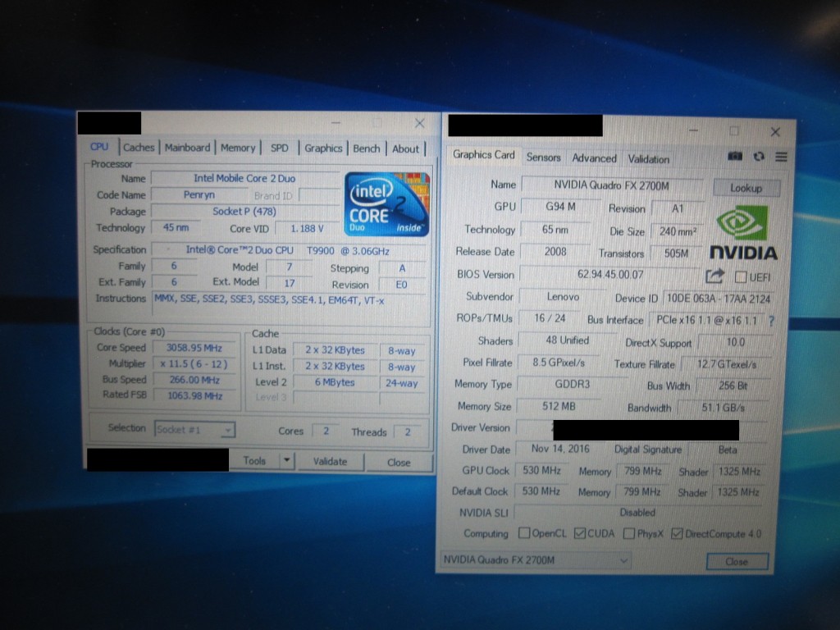Switch to the Sensors tab
This screenshot has width=840, height=630.
(543, 157)
